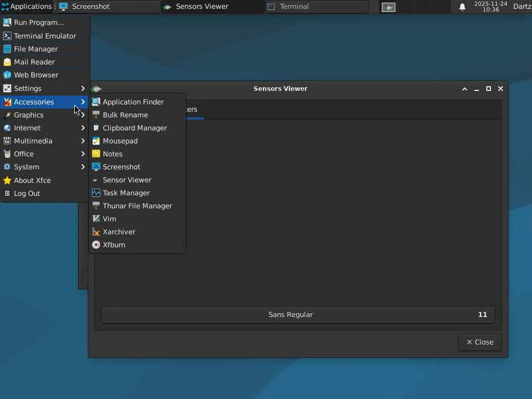Click the Settings menu icon
Screen dimensions: 532x399
pyautogui.click(x=7, y=88)
